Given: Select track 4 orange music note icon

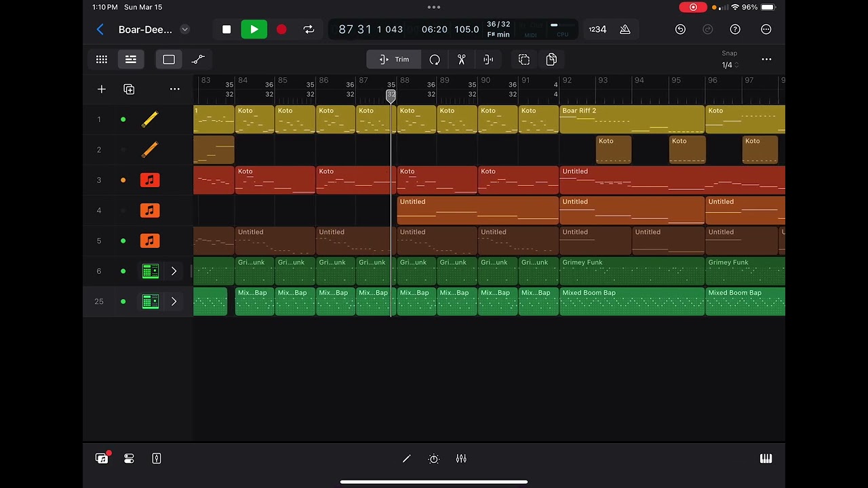Looking at the screenshot, I should point(150,211).
